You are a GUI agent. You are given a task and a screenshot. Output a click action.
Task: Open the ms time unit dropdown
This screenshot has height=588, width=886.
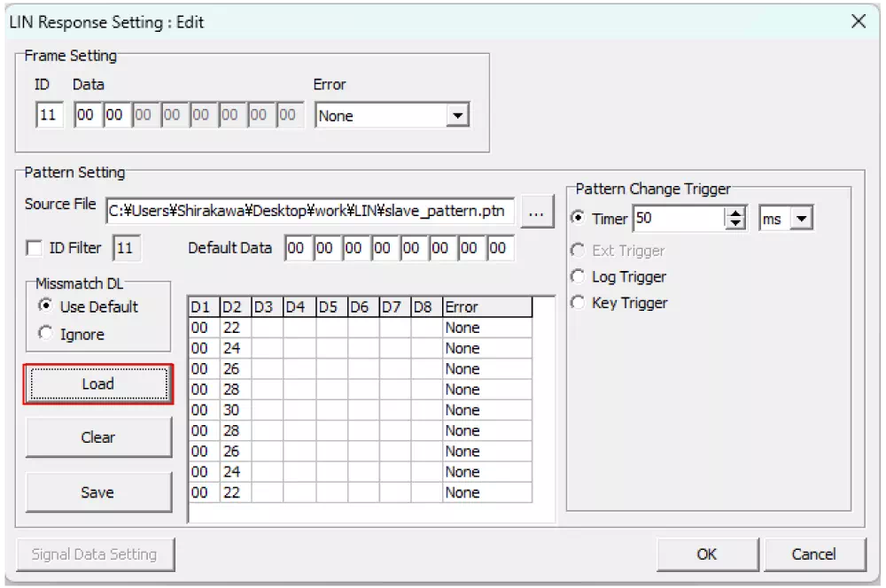(803, 217)
